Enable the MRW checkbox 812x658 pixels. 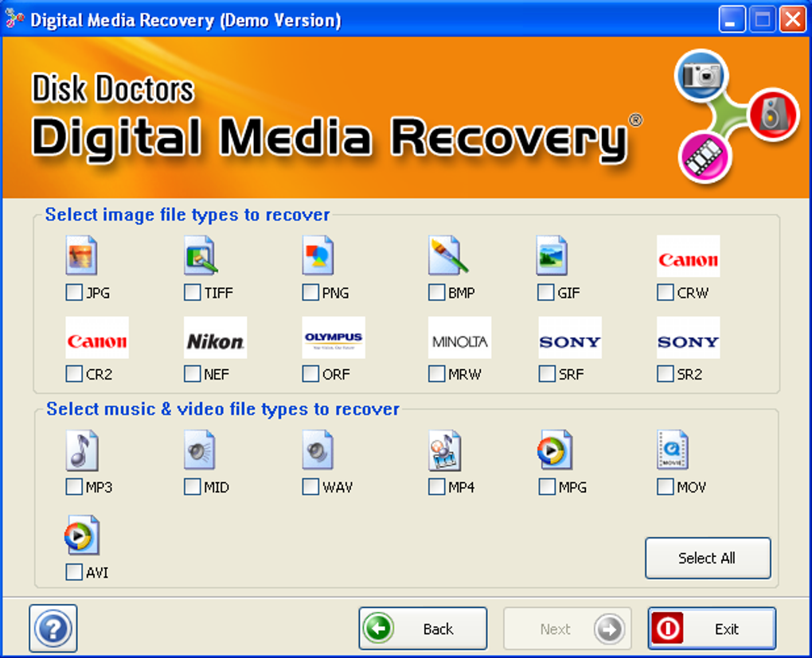436,374
